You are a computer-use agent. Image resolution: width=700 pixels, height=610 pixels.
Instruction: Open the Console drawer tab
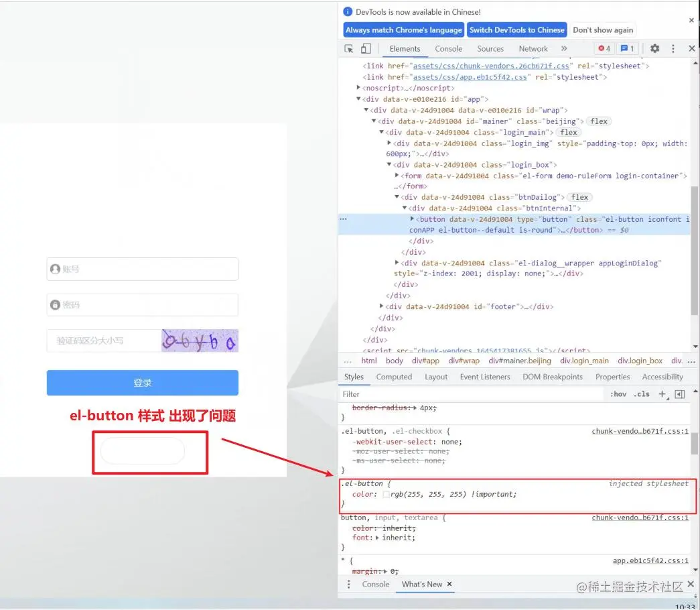[x=375, y=584]
